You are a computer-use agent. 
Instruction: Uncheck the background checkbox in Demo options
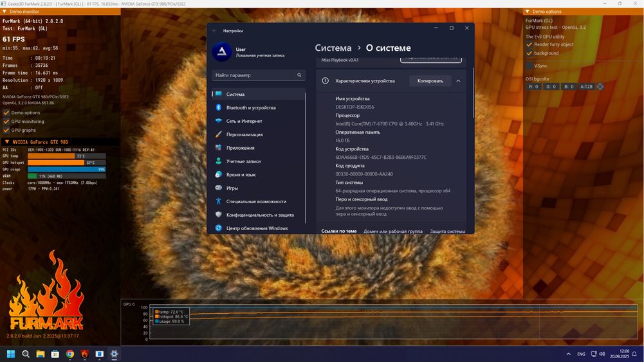pos(529,53)
